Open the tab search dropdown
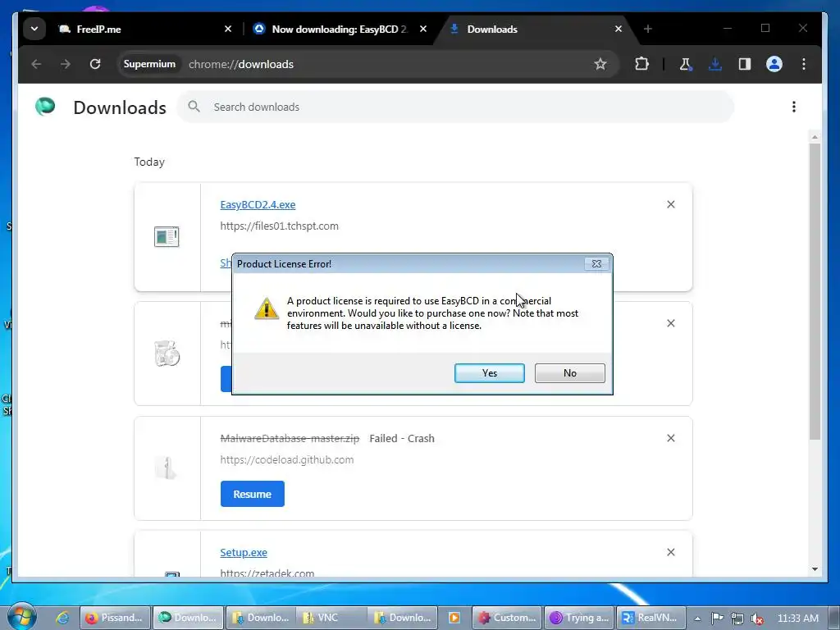The width and height of the screenshot is (840, 630). coord(34,29)
